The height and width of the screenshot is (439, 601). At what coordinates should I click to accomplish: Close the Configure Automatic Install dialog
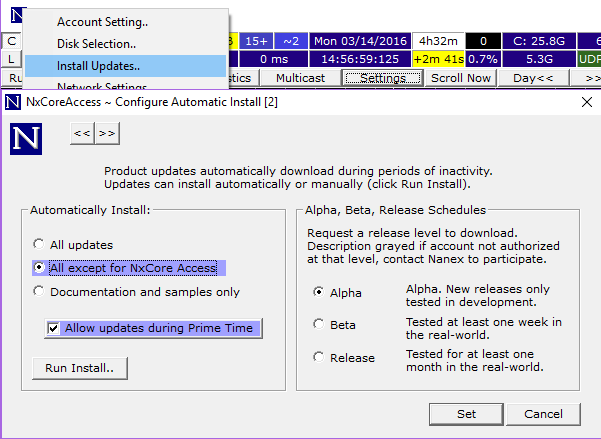587,102
